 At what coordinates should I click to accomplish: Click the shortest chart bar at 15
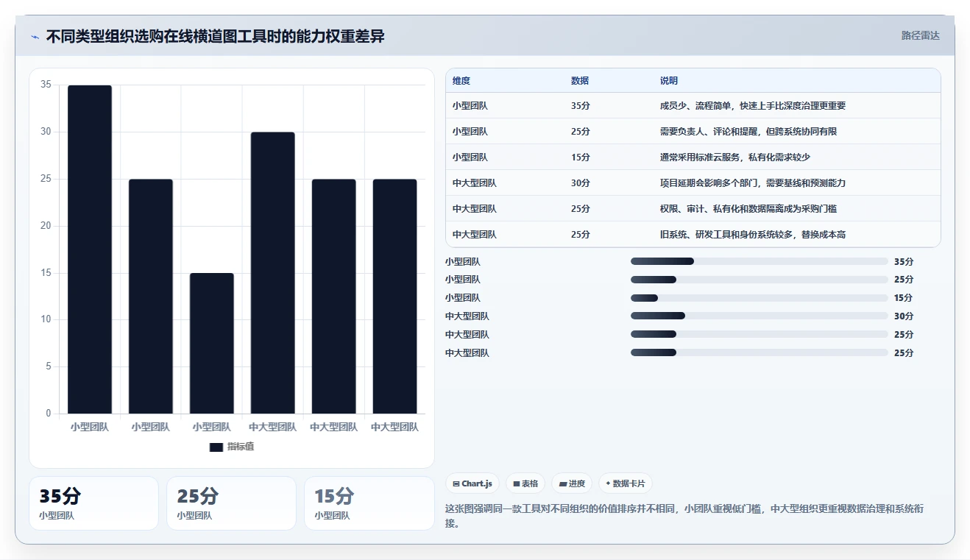(x=212, y=343)
